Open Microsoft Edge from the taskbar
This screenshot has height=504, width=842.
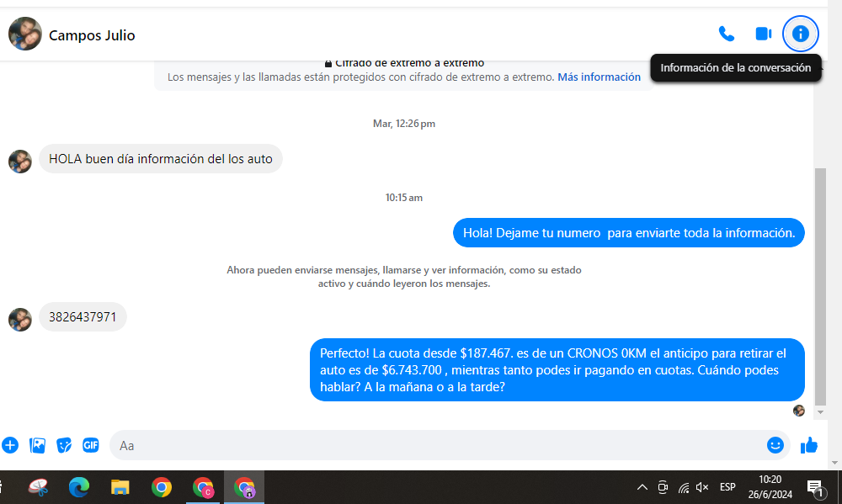[x=79, y=487]
